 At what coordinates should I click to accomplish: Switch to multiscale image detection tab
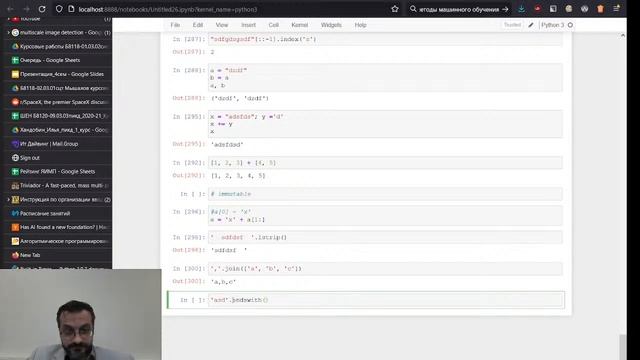click(60, 33)
